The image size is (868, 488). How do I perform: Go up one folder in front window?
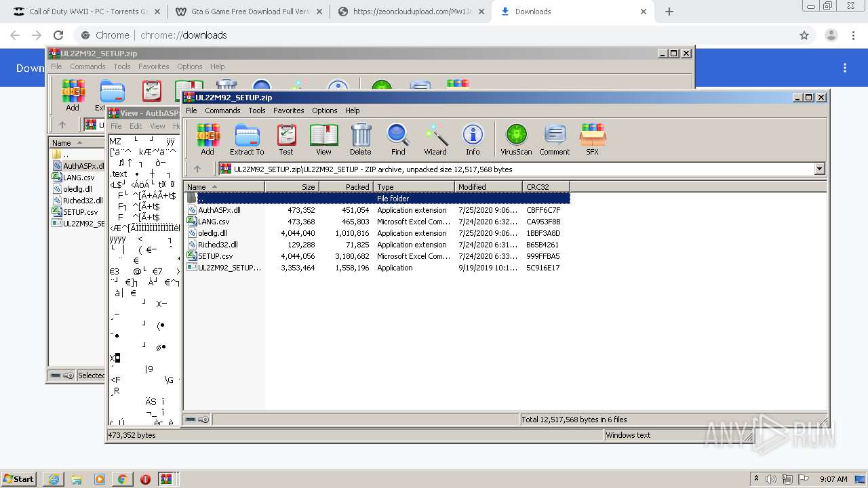click(x=197, y=169)
